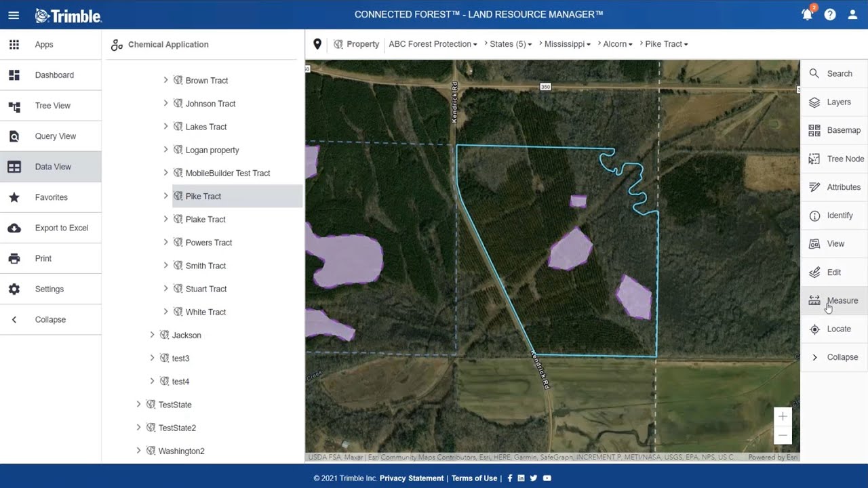The width and height of the screenshot is (868, 488).
Task: Click the Property breadcrumb label
Action: click(x=363, y=44)
